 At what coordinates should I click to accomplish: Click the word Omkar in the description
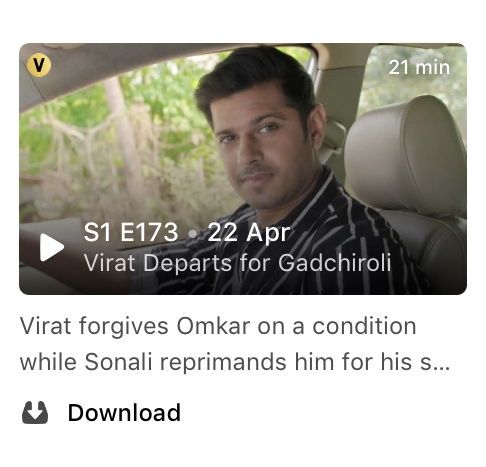coord(213,326)
